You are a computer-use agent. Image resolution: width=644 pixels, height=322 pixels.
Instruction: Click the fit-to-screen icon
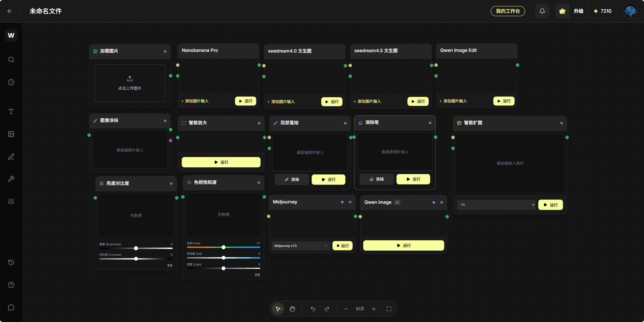389,309
